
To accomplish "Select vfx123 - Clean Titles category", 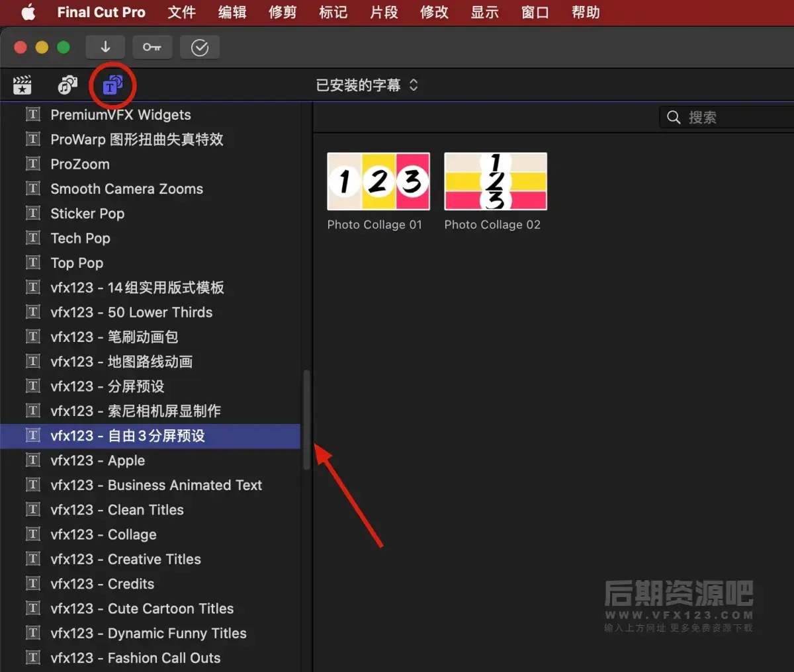I will coord(150,510).
